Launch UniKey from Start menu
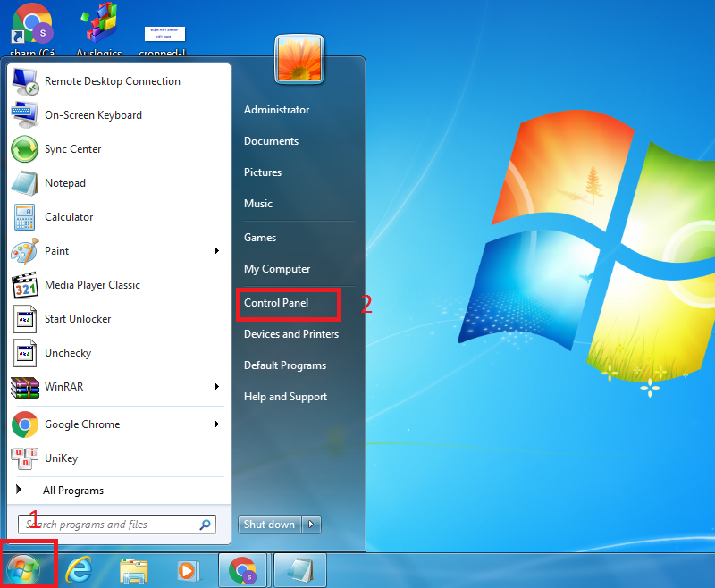Screen dimensions: 715x588 24,458
